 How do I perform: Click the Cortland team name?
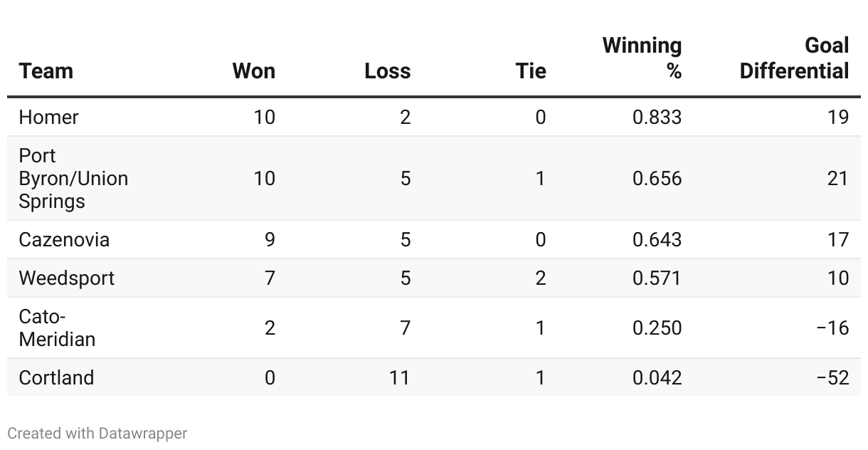point(56,377)
